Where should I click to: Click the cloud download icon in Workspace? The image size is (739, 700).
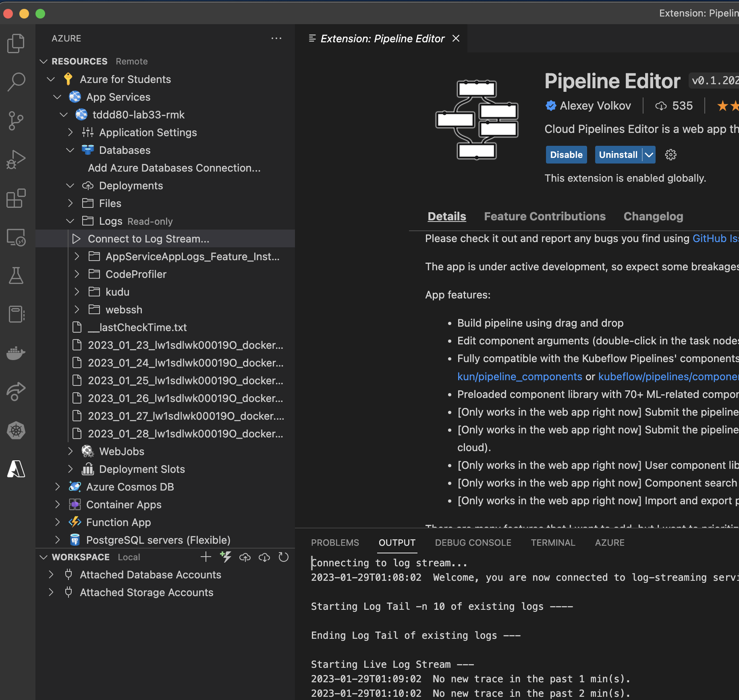pyautogui.click(x=264, y=557)
